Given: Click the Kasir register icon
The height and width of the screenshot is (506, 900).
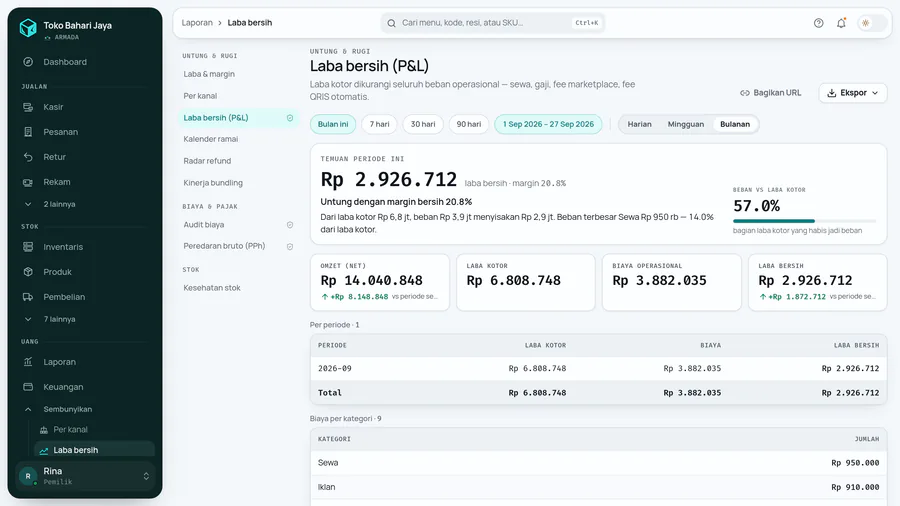Looking at the screenshot, I should coord(28,107).
